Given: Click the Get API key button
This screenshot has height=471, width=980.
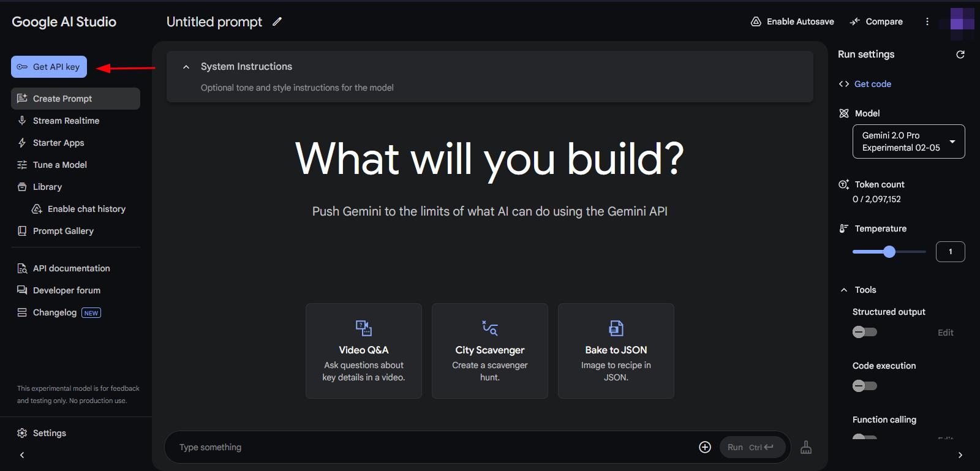Looking at the screenshot, I should (49, 67).
